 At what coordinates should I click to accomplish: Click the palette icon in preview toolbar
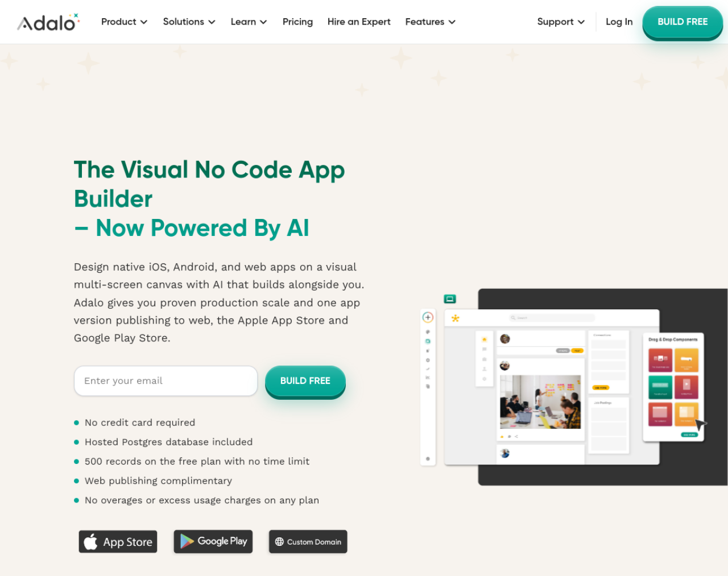point(428,332)
